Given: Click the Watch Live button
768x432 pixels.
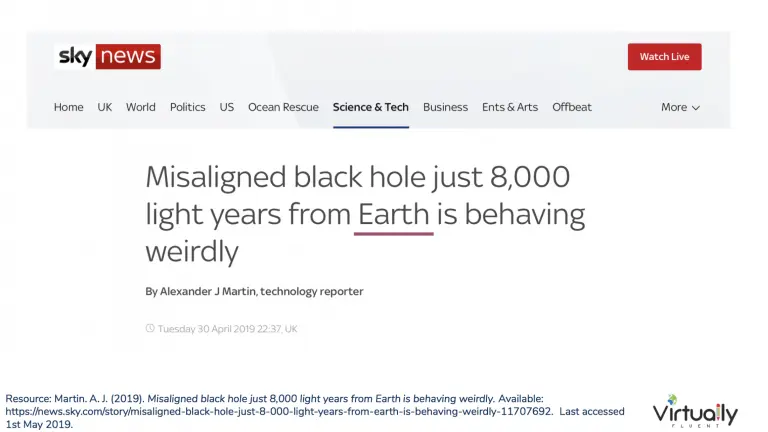Looking at the screenshot, I should (664, 57).
